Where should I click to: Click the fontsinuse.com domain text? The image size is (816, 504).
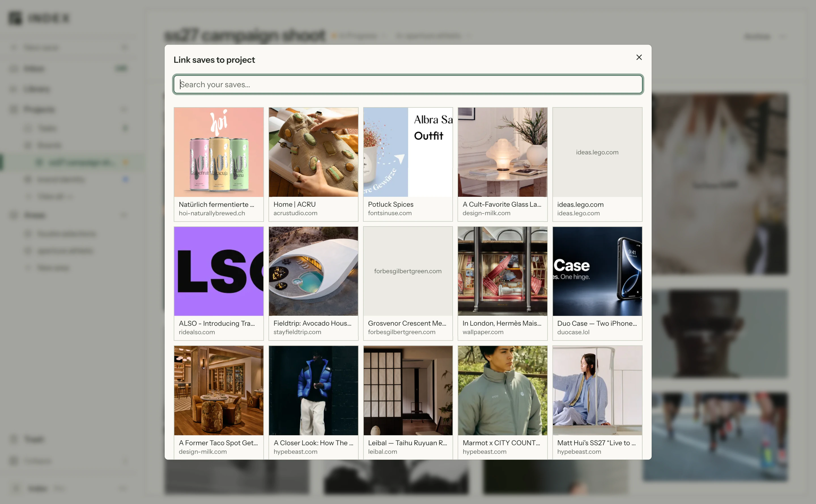(390, 213)
